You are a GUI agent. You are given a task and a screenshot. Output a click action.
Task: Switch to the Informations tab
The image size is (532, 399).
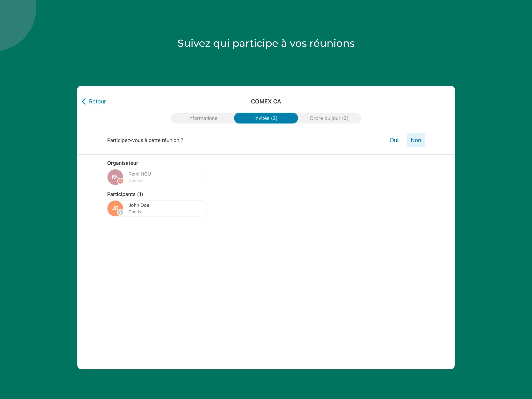coord(203,118)
